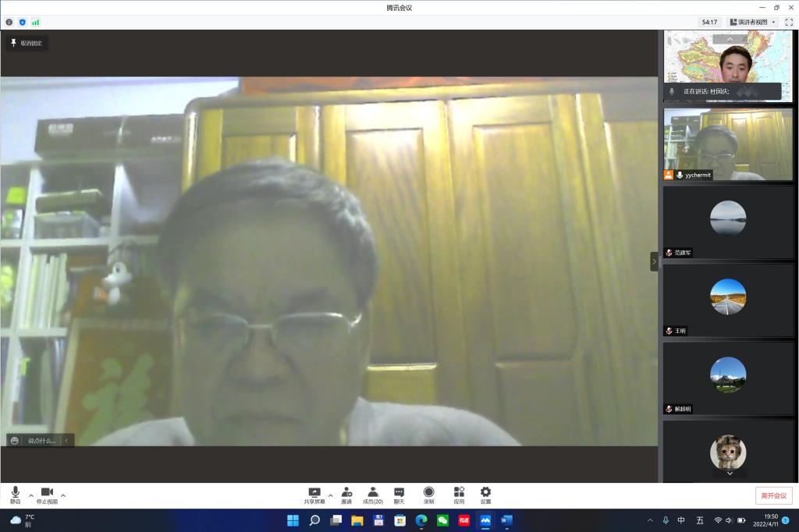Collapse the participant sidebar with the arrow
The image size is (799, 532).
(x=654, y=261)
